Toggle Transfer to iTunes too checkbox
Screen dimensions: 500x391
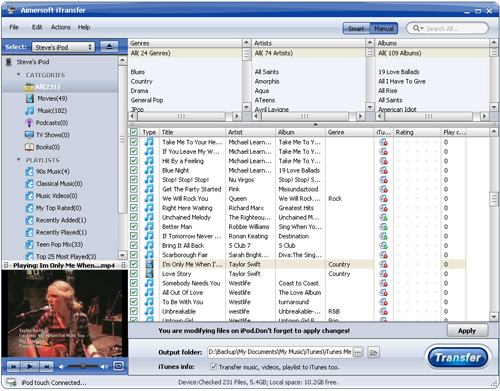214,367
